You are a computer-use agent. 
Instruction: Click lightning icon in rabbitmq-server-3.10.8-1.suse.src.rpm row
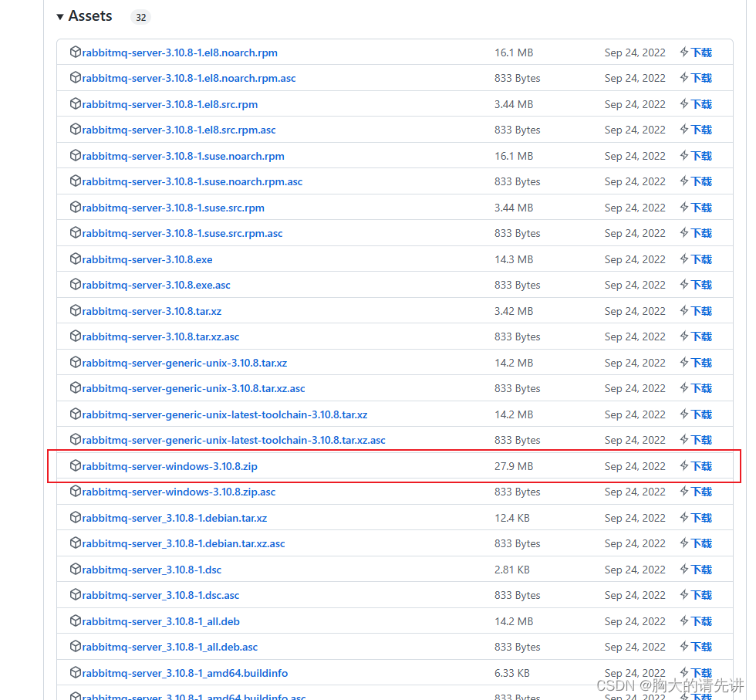coord(684,208)
